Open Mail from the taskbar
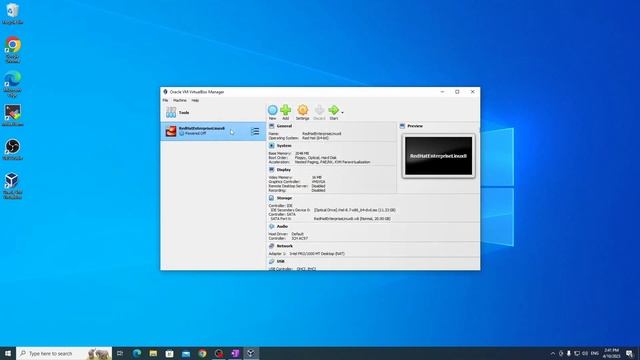 (186, 353)
